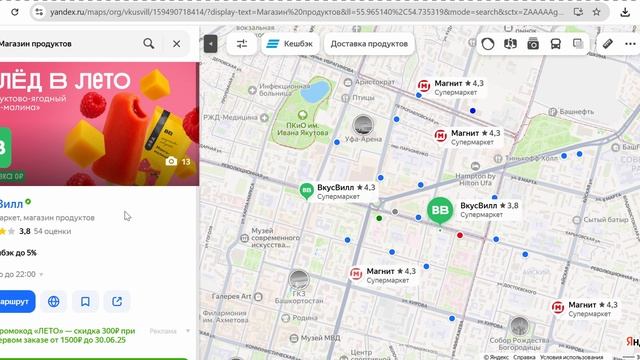Open the three-dots more menu
Image resolution: width=640 pixels, height=360 pixels.
[x=630, y=44]
